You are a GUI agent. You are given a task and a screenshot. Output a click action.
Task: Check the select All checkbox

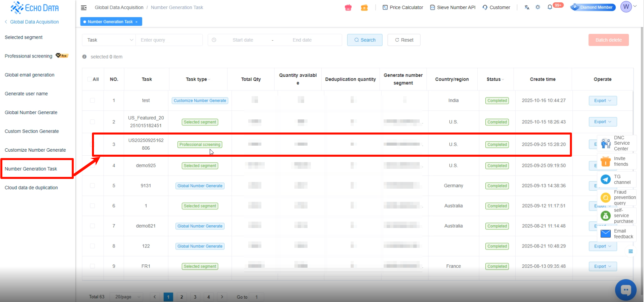click(x=90, y=79)
